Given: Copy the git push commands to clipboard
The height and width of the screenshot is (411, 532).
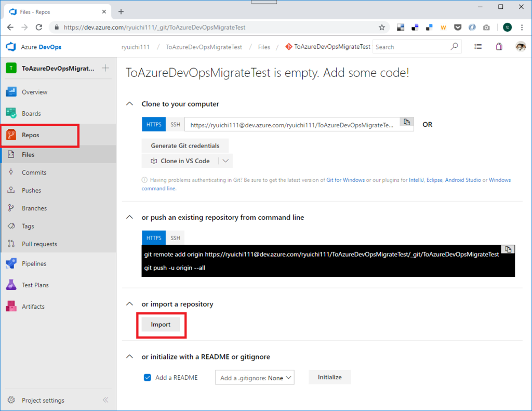Looking at the screenshot, I should point(508,249).
